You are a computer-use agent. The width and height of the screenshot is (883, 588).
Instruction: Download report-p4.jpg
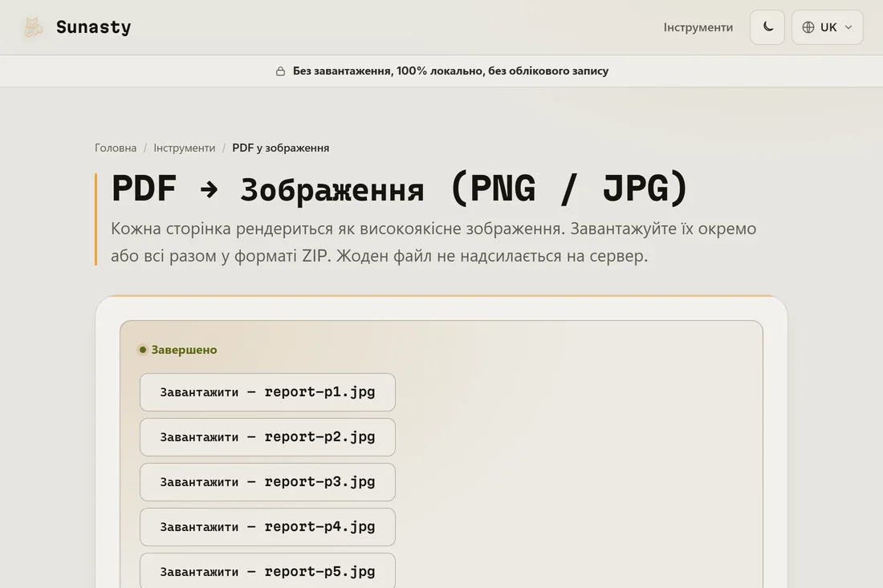(267, 527)
